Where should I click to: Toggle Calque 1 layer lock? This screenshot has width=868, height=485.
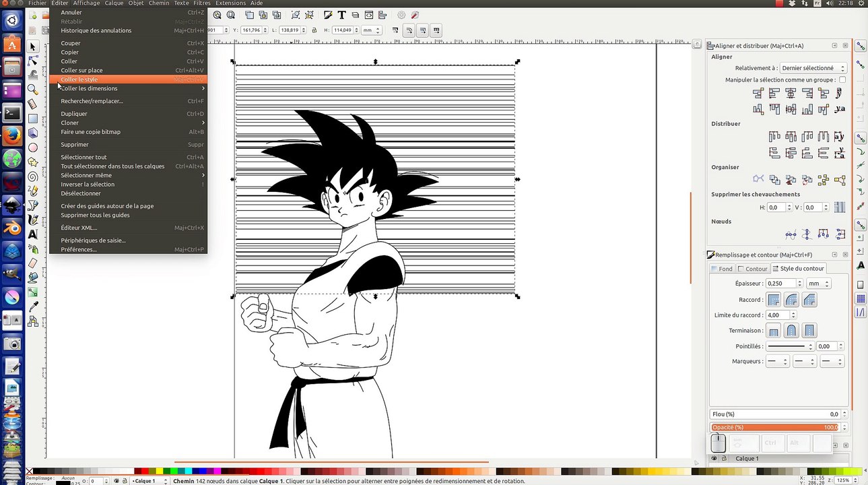724,458
